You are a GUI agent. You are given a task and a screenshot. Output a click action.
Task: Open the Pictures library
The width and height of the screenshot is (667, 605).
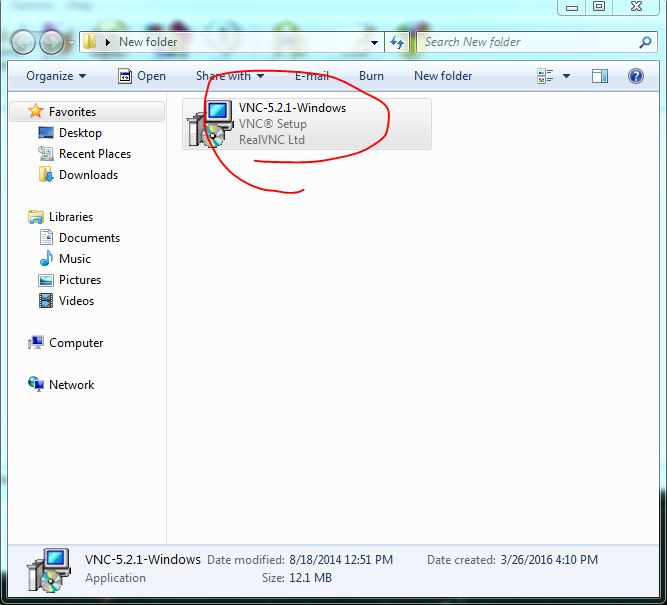coord(80,280)
